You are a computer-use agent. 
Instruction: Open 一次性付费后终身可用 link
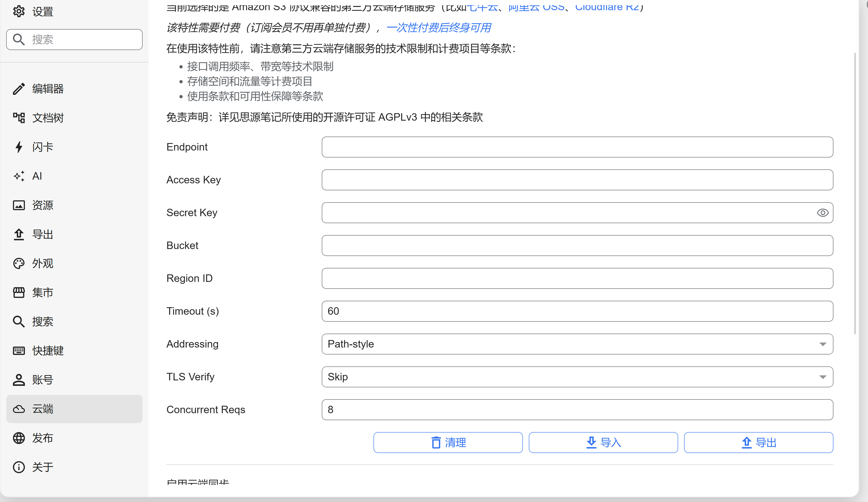(438, 28)
